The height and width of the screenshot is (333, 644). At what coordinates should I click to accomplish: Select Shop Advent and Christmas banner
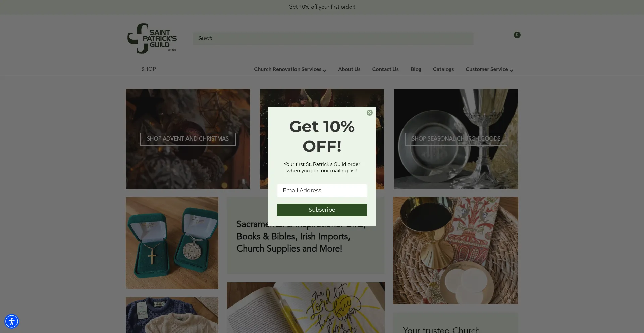pyautogui.click(x=187, y=139)
